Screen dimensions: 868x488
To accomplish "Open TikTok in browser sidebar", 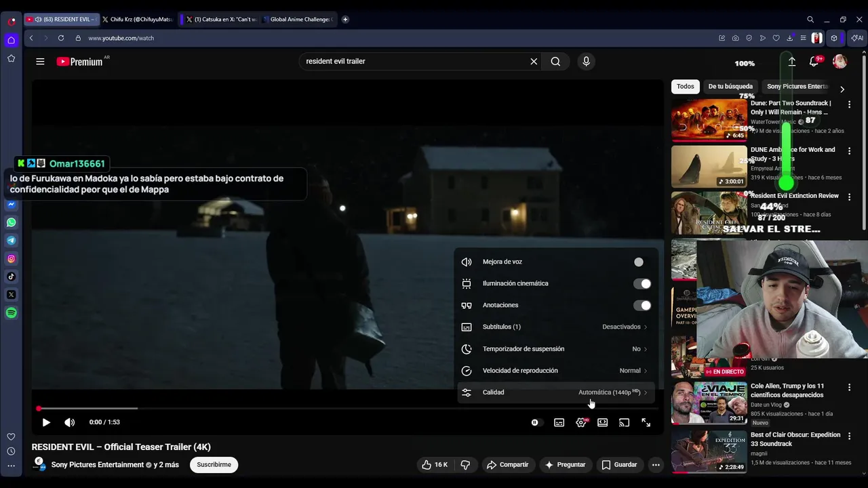I will [12, 277].
